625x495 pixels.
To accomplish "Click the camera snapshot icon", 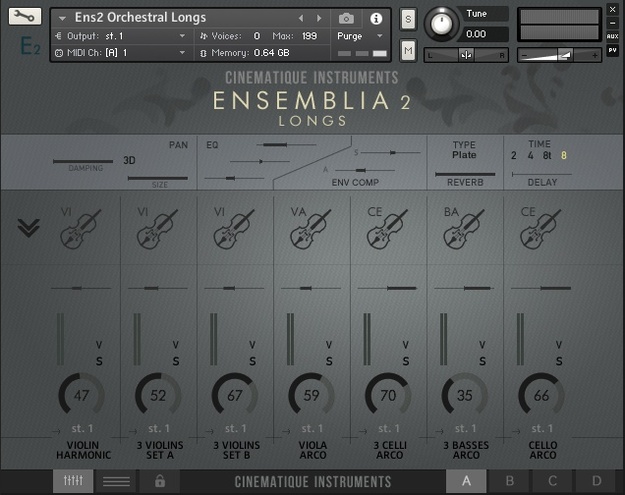I will tap(346, 18).
